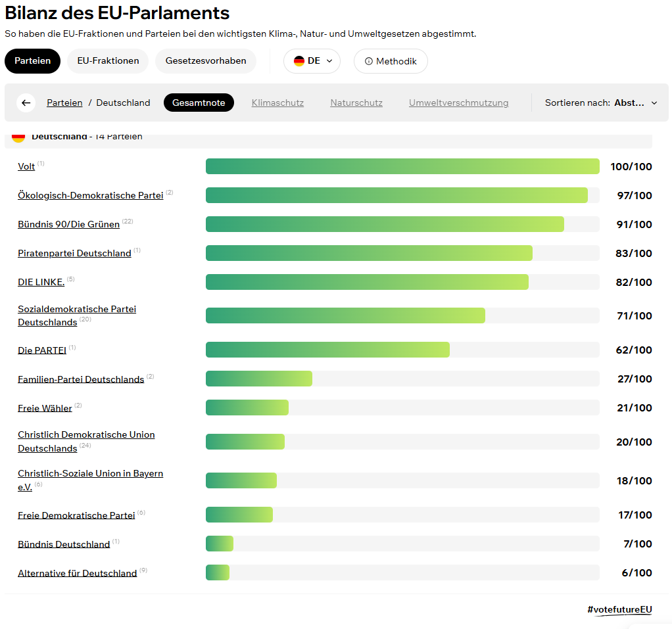This screenshot has width=672, height=629.
Task: Click the Deutschland breadcrumb text
Action: [x=123, y=103]
